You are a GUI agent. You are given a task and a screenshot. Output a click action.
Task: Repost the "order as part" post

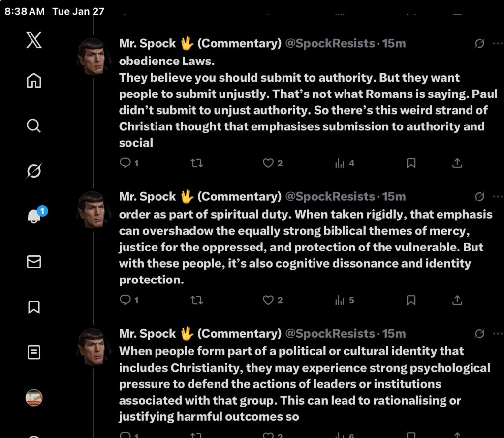pyautogui.click(x=196, y=300)
